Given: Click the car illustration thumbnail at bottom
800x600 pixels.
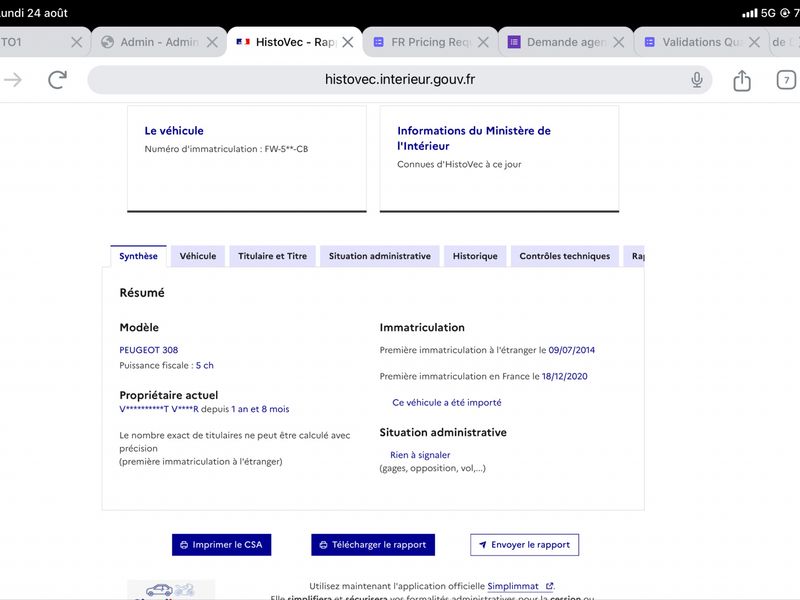Looking at the screenshot, I should (x=171, y=590).
